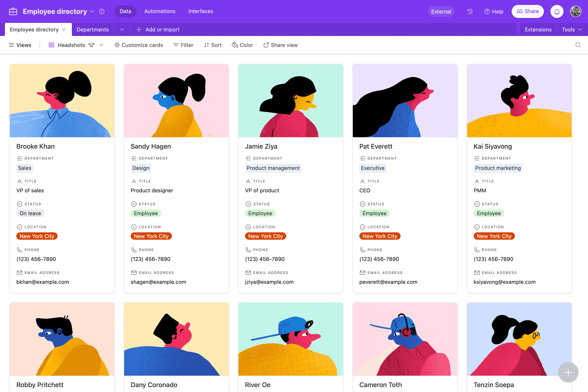Screen dimensions: 588x392
Task: Click the Executive department chip
Action: (x=372, y=168)
